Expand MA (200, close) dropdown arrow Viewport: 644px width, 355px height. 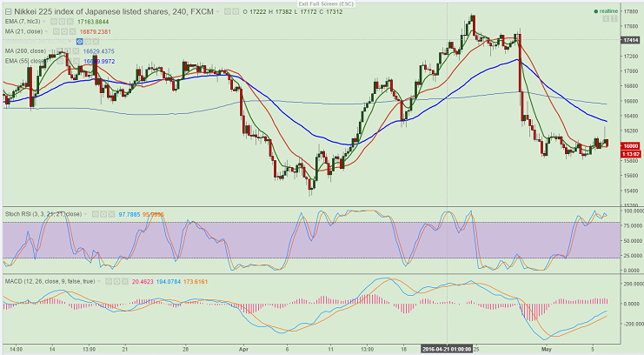[x=50, y=51]
